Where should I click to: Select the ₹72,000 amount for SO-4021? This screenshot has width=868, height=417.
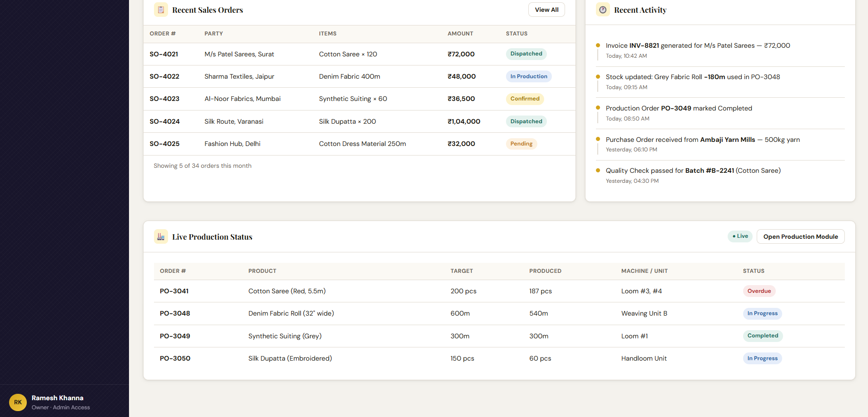(461, 54)
